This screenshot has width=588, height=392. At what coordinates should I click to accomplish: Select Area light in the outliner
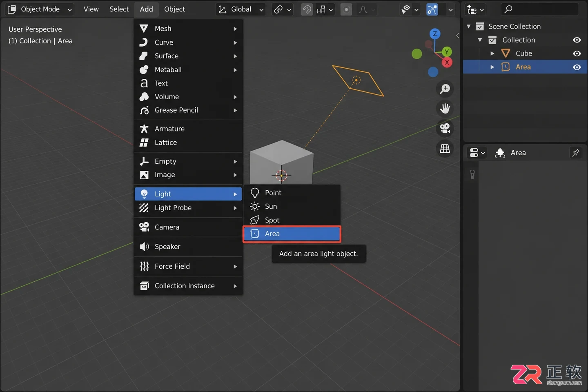click(x=523, y=67)
